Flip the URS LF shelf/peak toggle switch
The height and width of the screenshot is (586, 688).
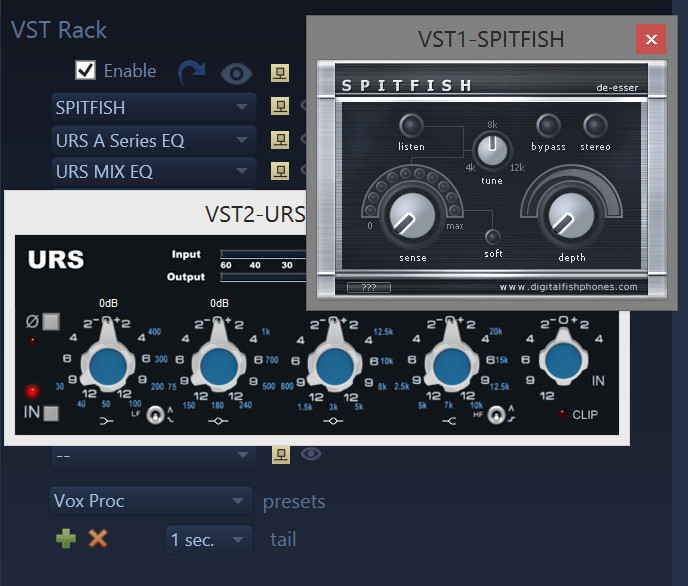point(155,414)
